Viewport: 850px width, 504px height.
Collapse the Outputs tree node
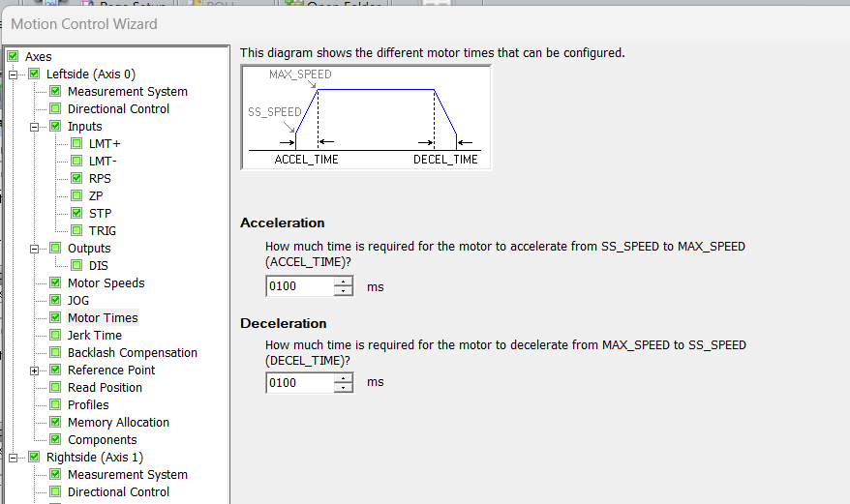(35, 249)
